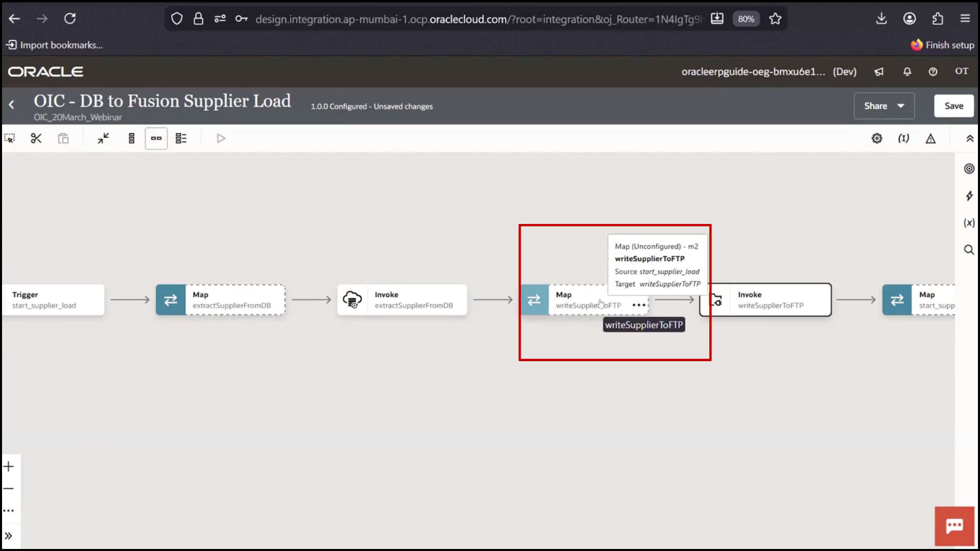Click the 80% zoom level badge
Viewport: 980px width, 551px height.
[746, 19]
